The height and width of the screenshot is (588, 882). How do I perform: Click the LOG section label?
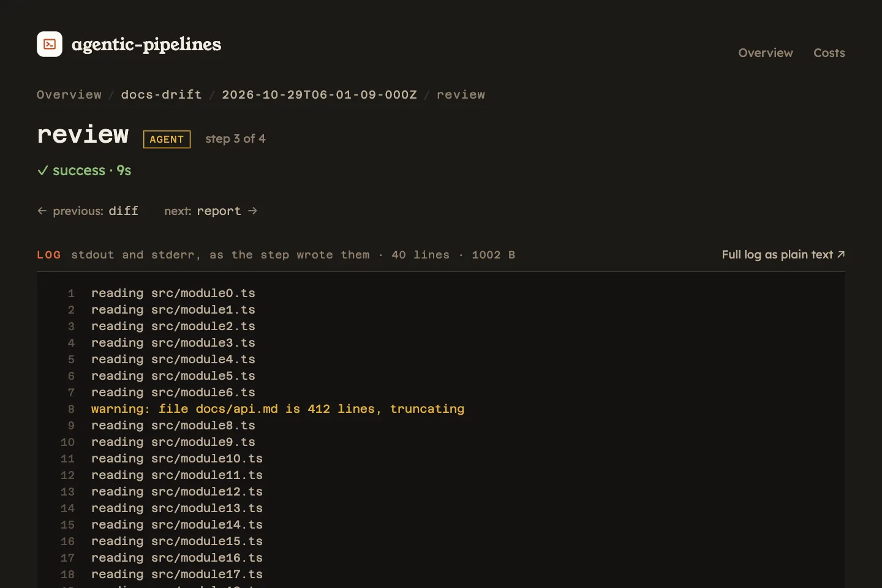coord(49,255)
